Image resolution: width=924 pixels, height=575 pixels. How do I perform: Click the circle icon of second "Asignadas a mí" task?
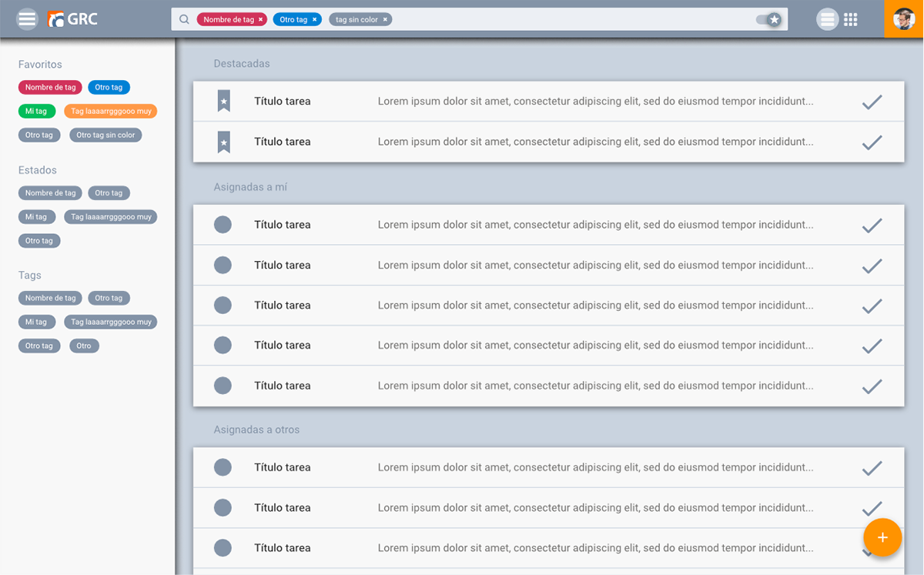[x=223, y=265]
